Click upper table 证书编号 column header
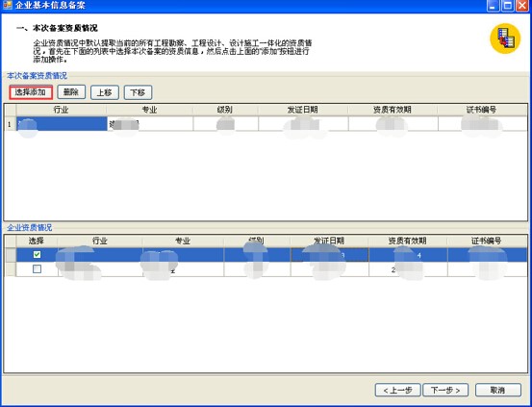 pos(482,110)
